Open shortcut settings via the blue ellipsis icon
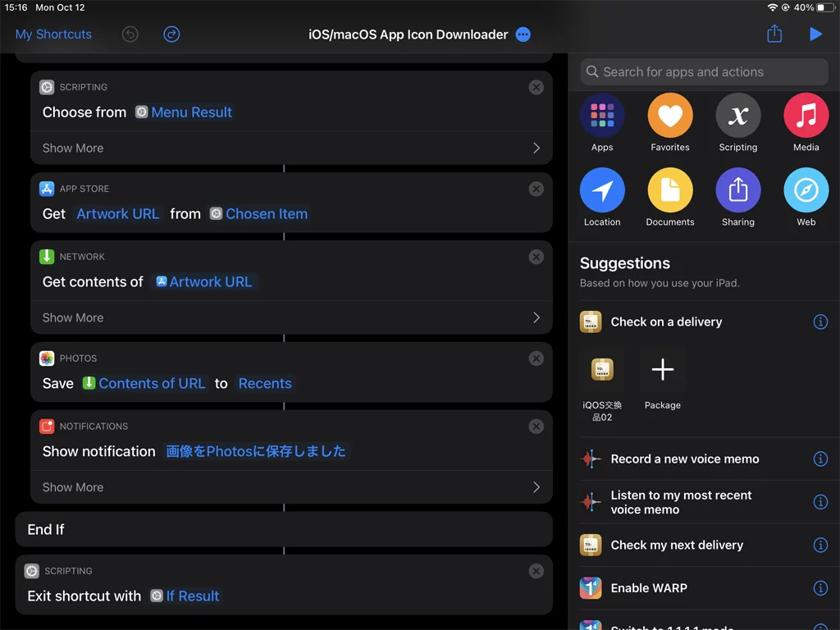 point(523,34)
